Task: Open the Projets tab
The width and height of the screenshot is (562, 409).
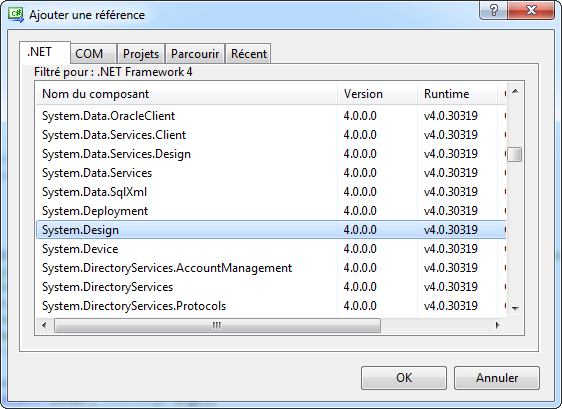Action: tap(141, 54)
